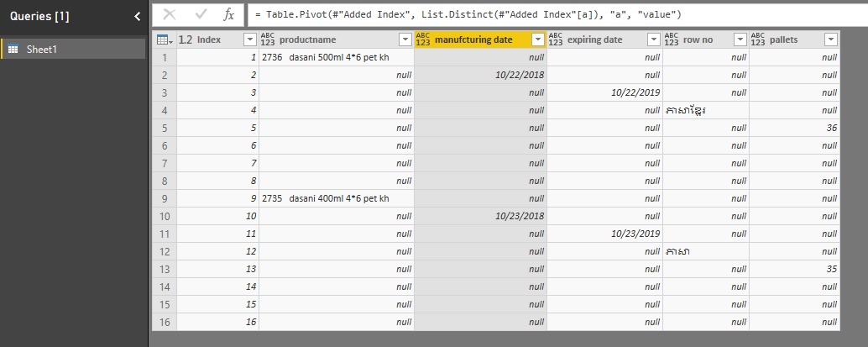Select row number 1 header
This screenshot has height=347, width=868.
tap(165, 57)
